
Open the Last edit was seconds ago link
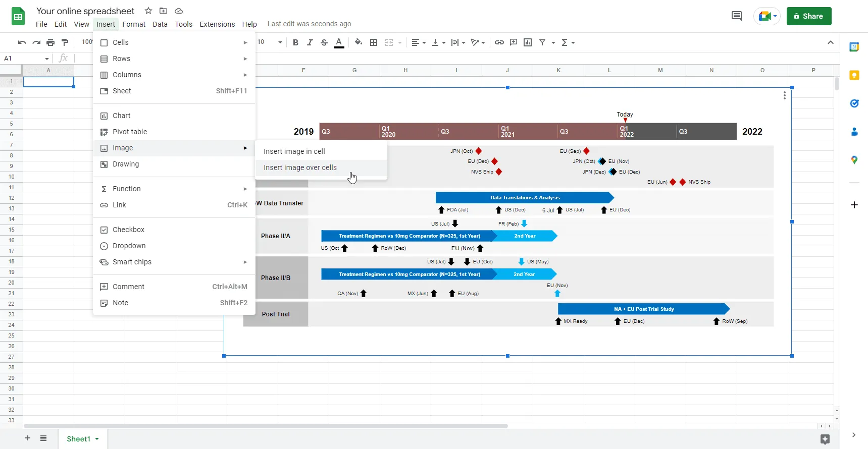coord(309,24)
